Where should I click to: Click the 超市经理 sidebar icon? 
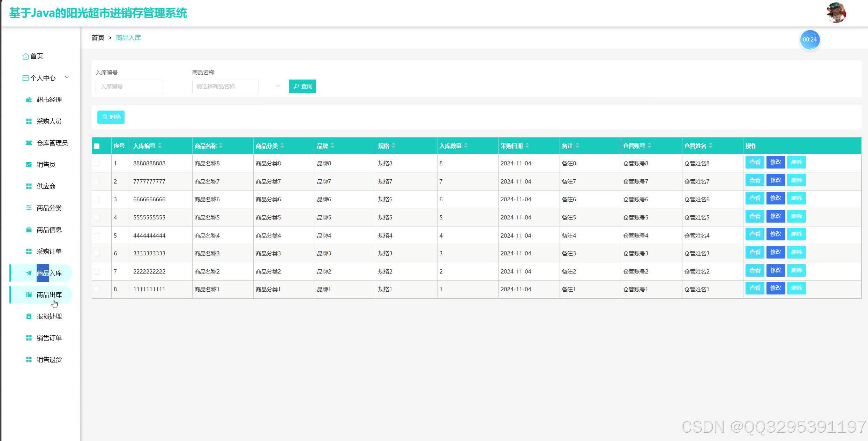29,100
